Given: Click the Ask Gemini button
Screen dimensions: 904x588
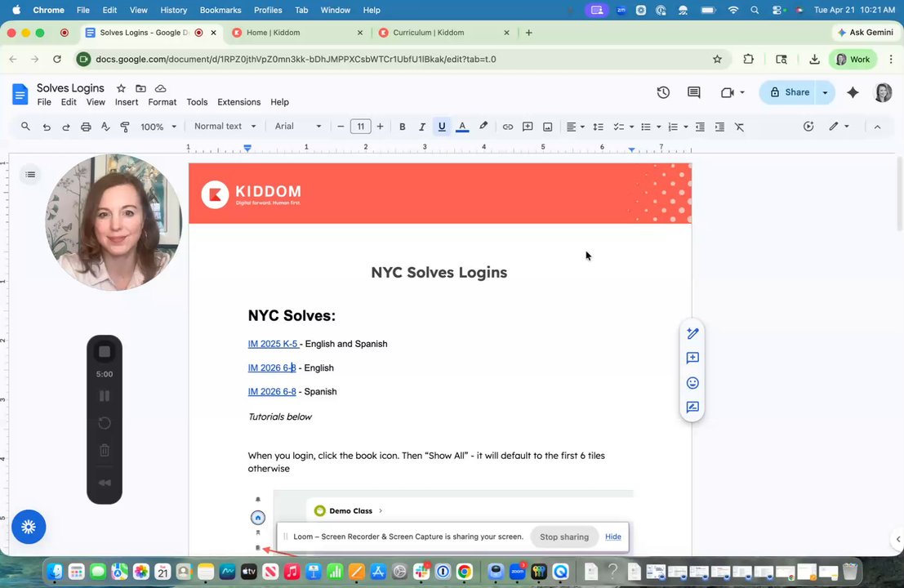Looking at the screenshot, I should [x=866, y=33].
